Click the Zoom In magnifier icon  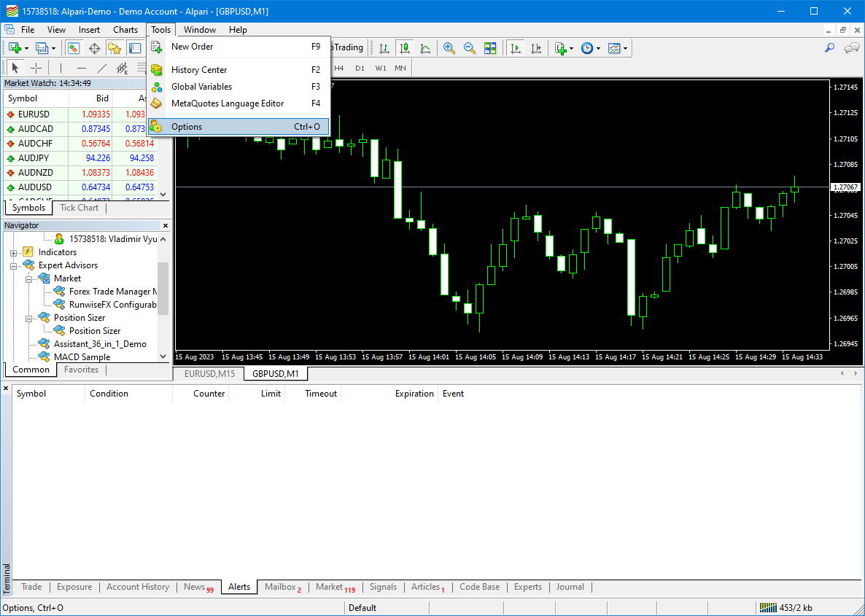pyautogui.click(x=449, y=48)
